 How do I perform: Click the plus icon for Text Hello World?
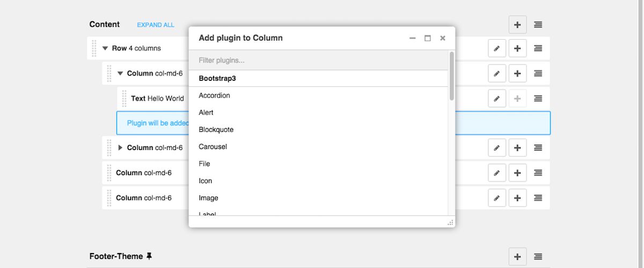click(x=517, y=99)
